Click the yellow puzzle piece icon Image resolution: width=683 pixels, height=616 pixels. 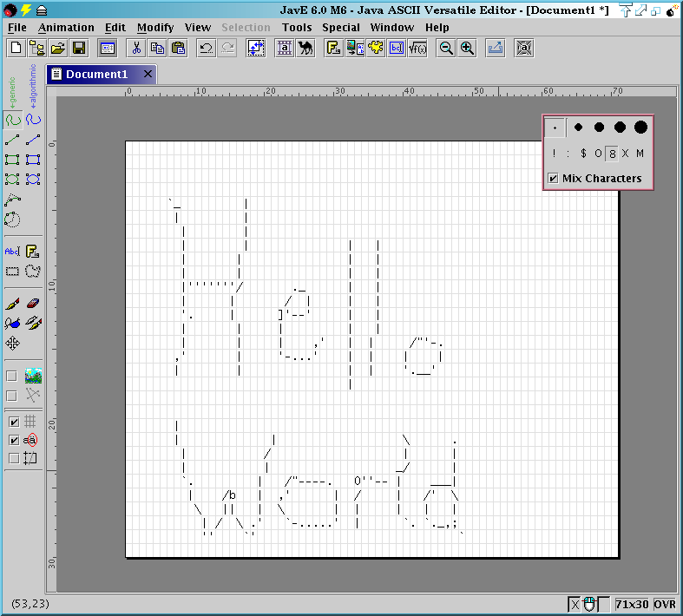376,48
